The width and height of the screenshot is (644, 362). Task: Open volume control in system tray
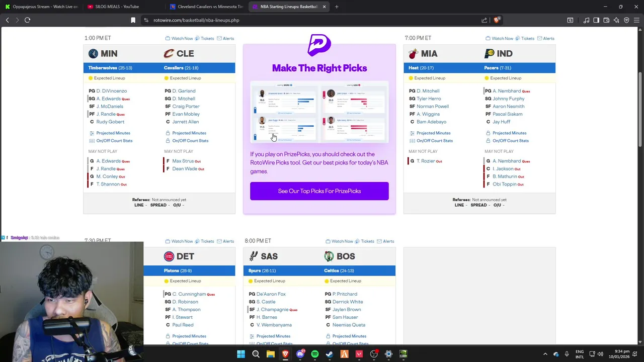click(x=600, y=354)
